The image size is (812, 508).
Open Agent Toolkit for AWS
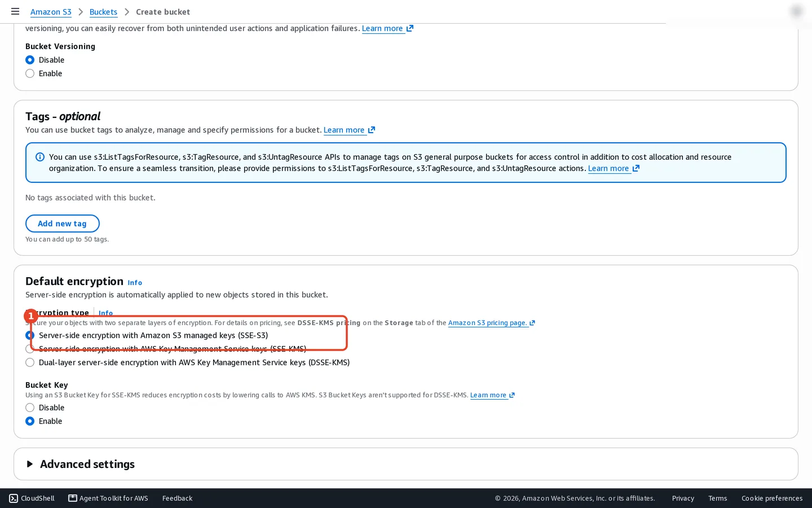click(108, 498)
